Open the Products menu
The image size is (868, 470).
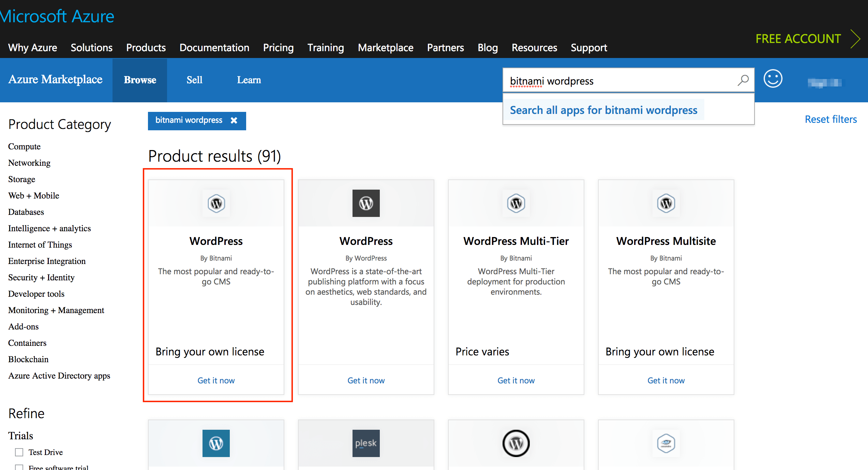point(146,48)
